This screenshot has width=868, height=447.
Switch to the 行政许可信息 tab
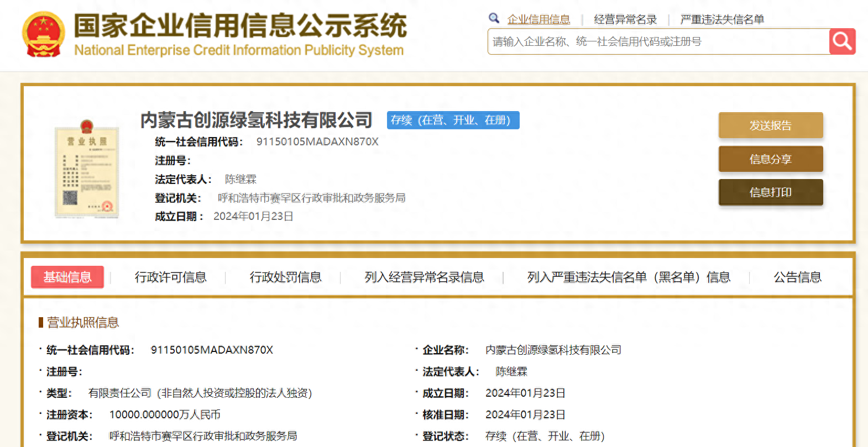tap(171, 277)
